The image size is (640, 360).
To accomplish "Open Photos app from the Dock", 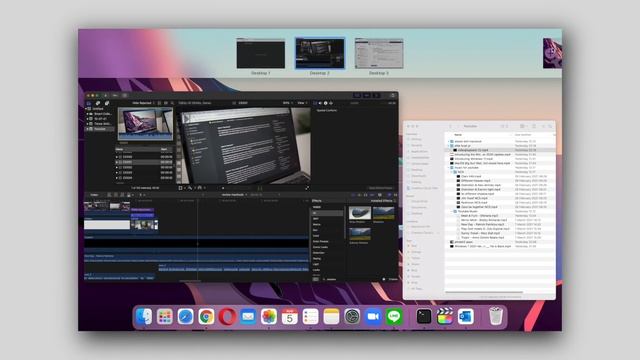I will tap(269, 316).
